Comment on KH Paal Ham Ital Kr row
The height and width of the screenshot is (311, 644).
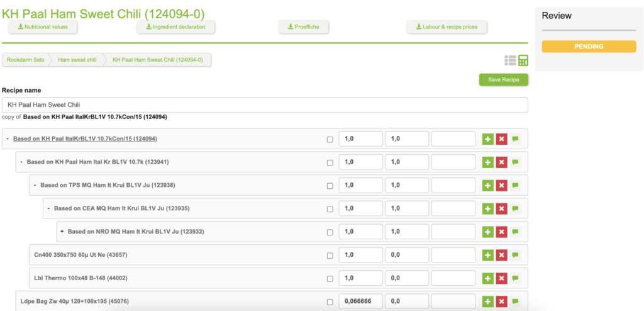[x=515, y=162]
